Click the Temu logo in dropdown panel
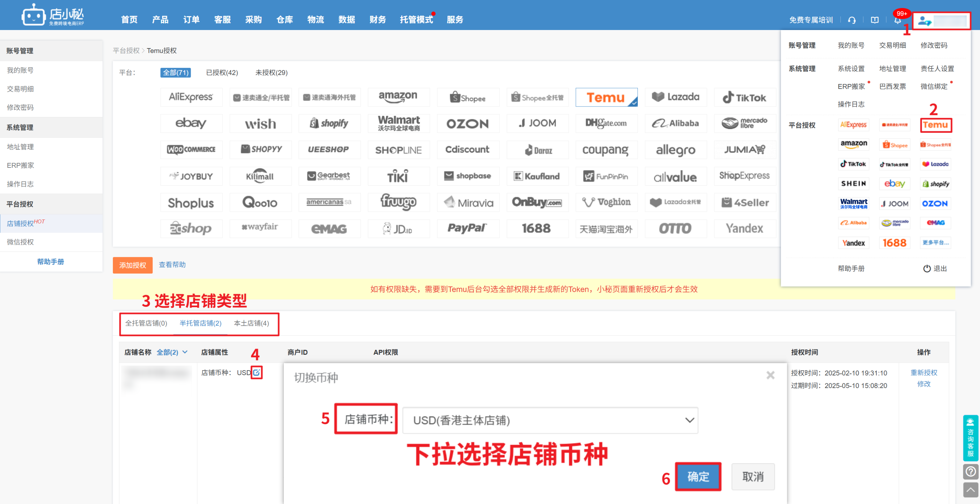This screenshot has height=504, width=980. click(935, 125)
